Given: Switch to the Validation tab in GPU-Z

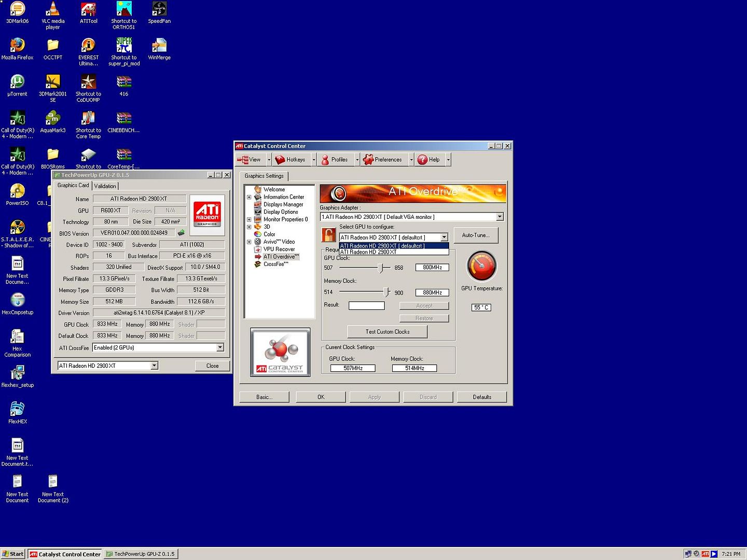Looking at the screenshot, I should [x=105, y=186].
